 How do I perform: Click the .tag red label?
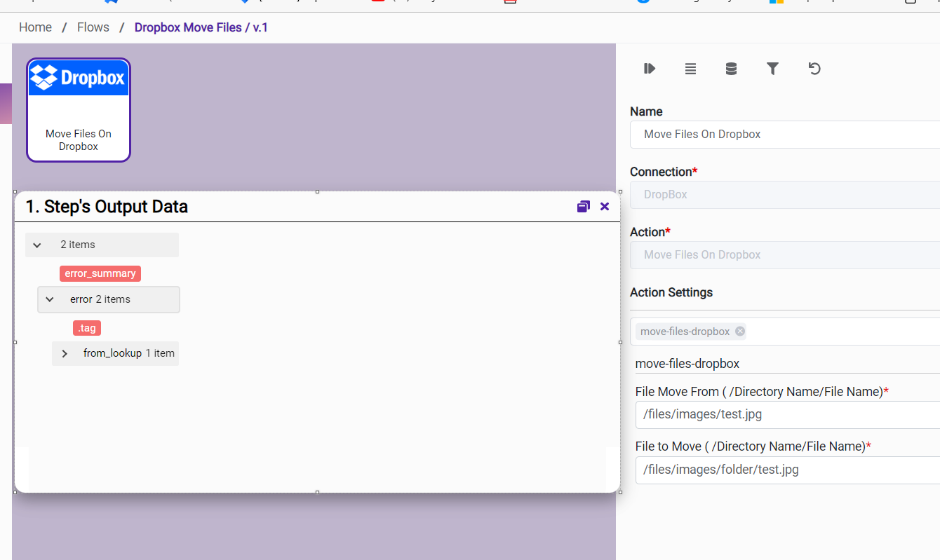(x=87, y=328)
